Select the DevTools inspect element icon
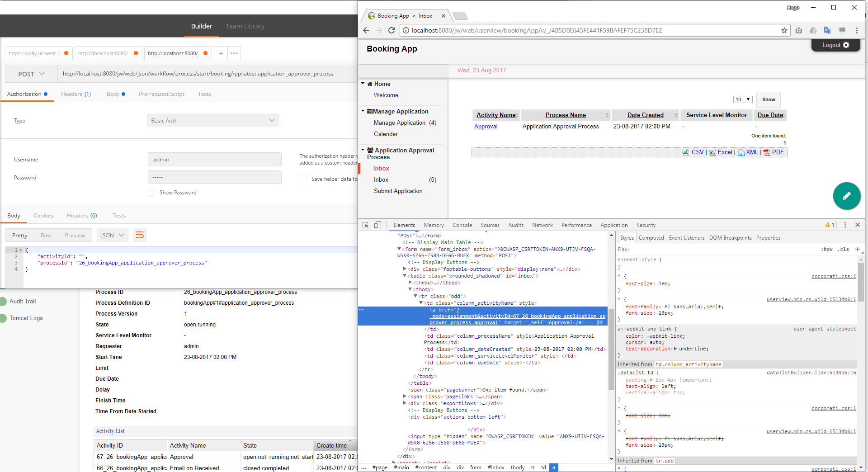Viewport: 868px width, 472px height. click(366, 225)
